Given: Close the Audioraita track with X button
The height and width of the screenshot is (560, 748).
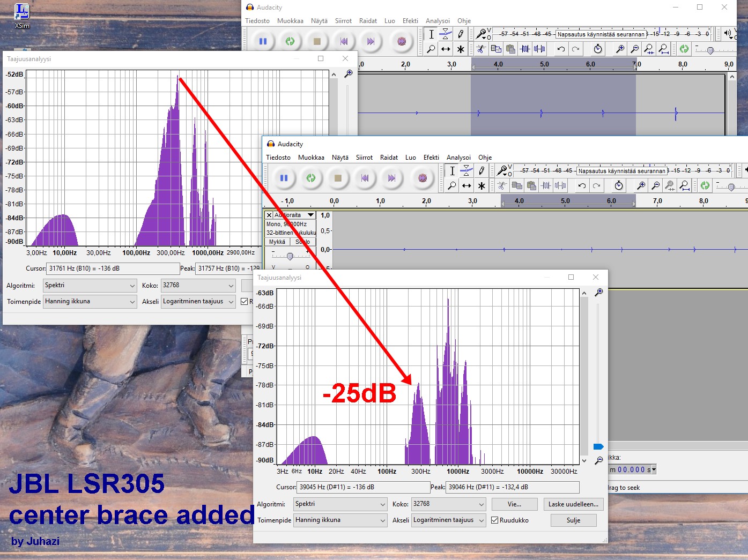Looking at the screenshot, I should (x=269, y=215).
